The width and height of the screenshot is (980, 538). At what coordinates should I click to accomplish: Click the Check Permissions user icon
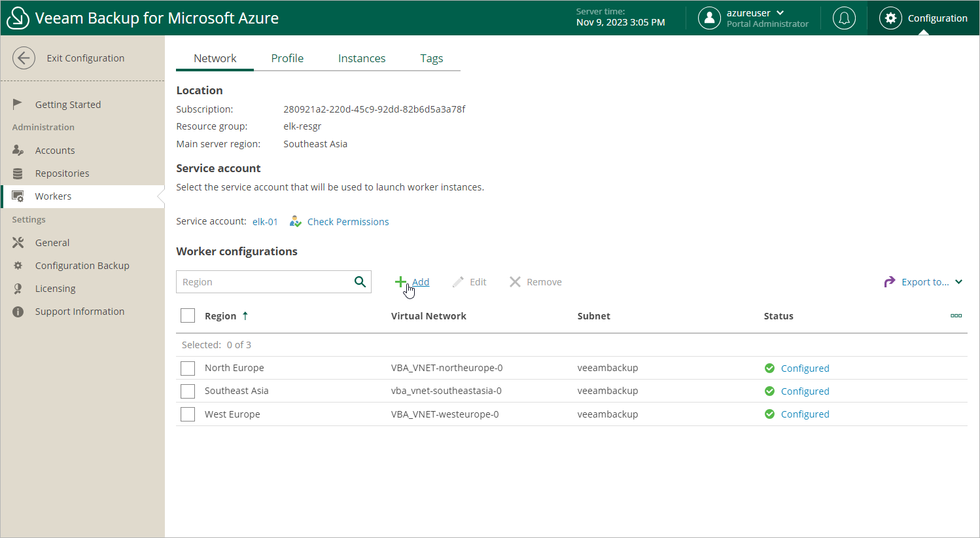pyautogui.click(x=296, y=222)
